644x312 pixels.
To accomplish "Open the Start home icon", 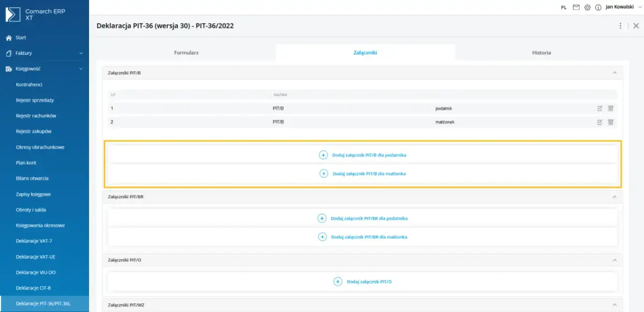I will [x=9, y=38].
